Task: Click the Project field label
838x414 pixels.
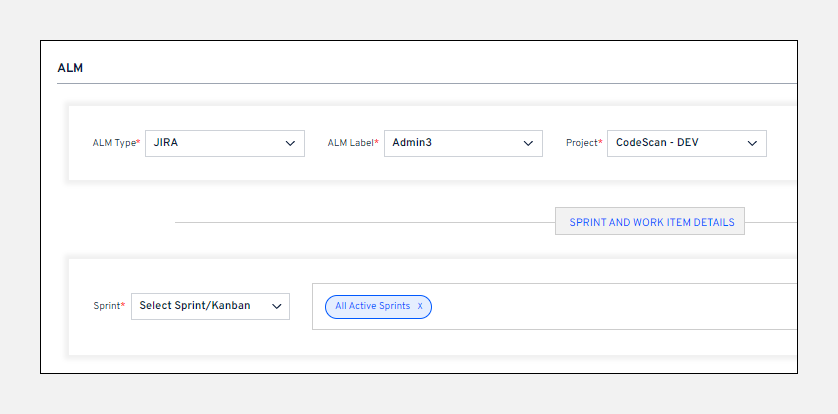Action: click(x=583, y=143)
